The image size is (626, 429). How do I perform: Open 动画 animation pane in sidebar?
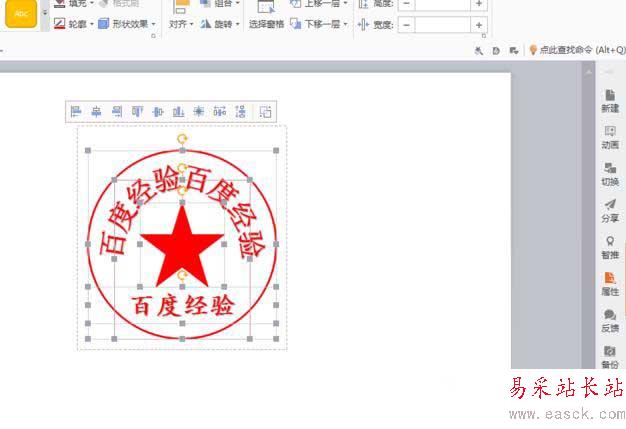click(610, 138)
